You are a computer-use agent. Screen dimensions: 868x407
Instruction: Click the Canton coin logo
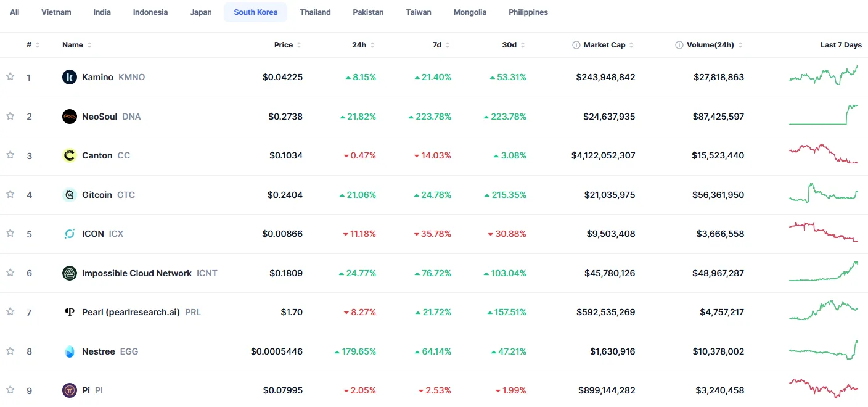[x=70, y=155]
